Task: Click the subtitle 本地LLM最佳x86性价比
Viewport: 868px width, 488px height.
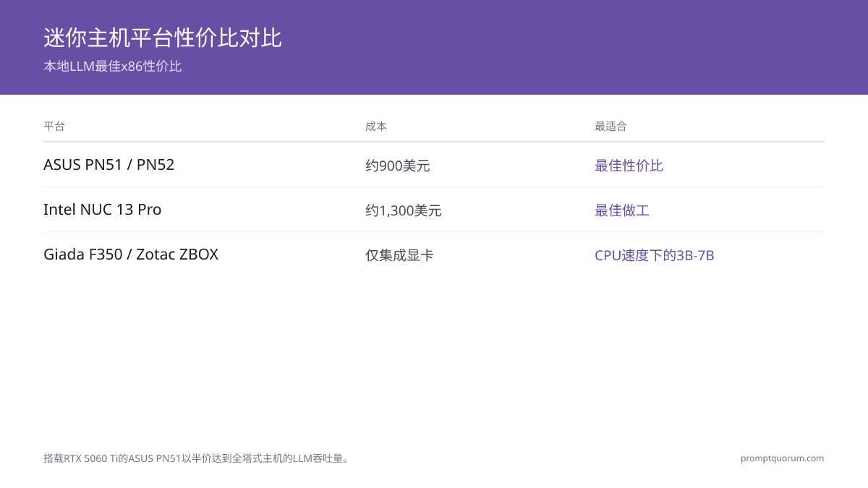Action: click(113, 67)
